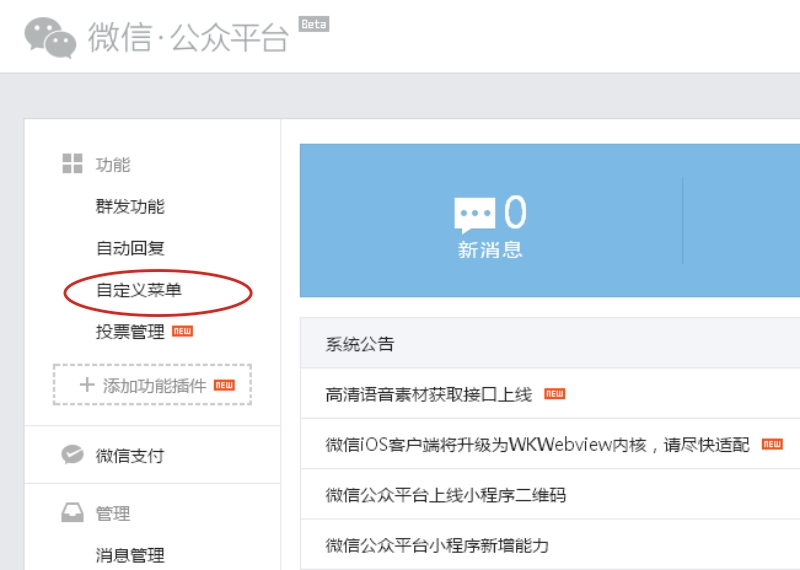Click the NEW badge beside 投票管理

182,331
